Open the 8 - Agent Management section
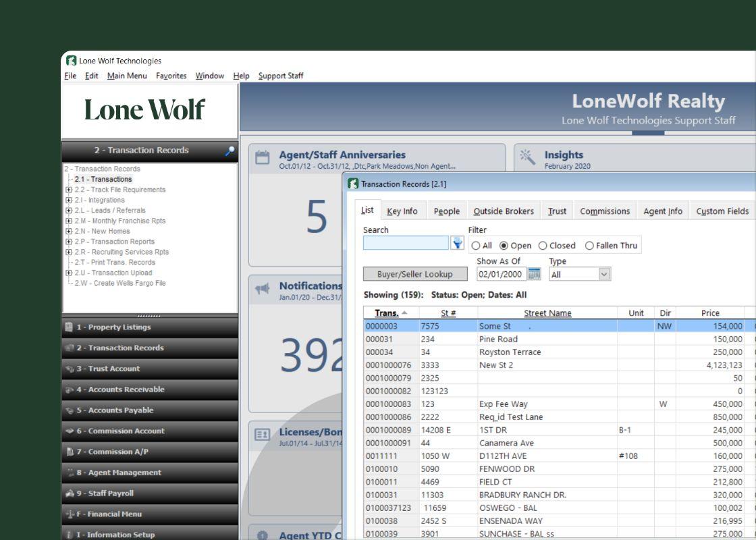The height and width of the screenshot is (540, 756). (150, 473)
